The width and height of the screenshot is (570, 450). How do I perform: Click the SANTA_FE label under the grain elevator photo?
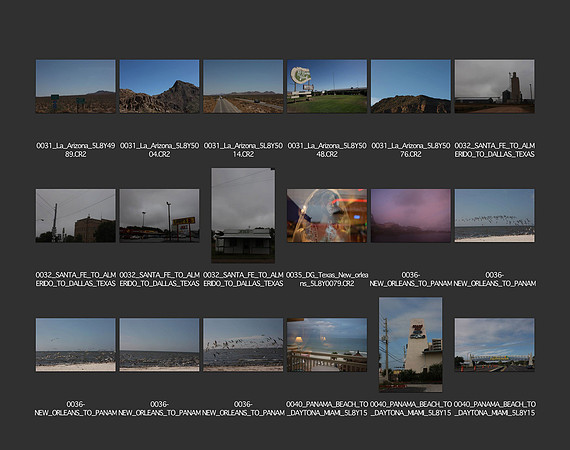494,150
